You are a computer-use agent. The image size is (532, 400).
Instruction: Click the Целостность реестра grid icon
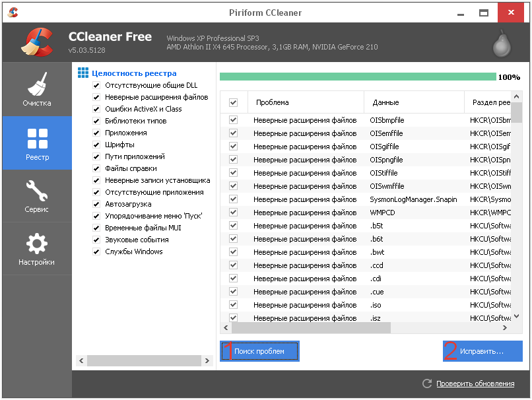point(83,73)
